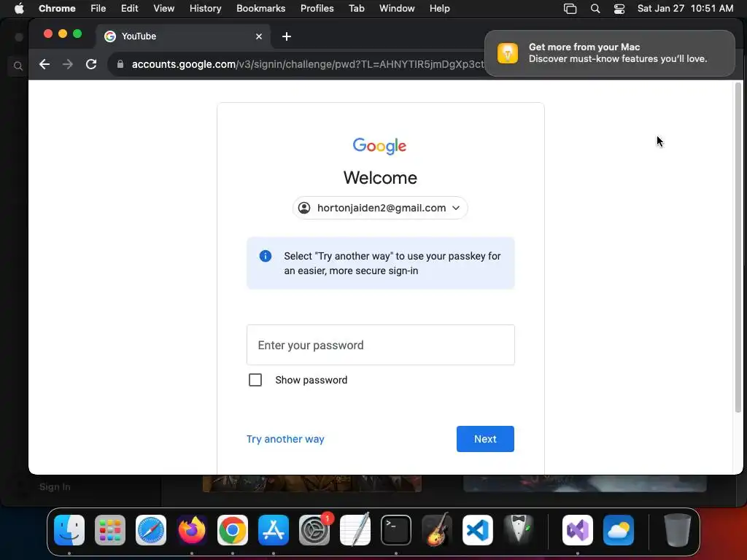Click the lightbulb tips notification icon
The width and height of the screenshot is (747, 560).
508,53
